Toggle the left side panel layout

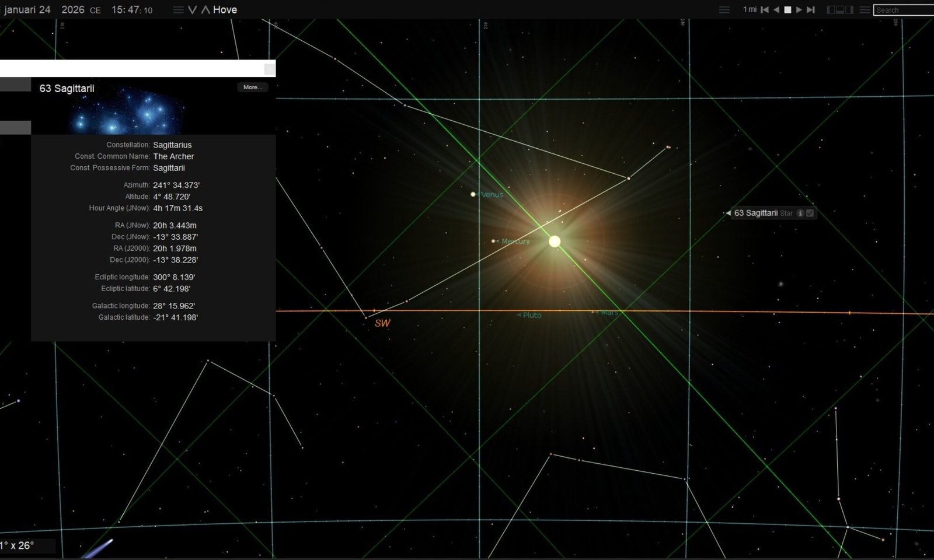pos(831,10)
